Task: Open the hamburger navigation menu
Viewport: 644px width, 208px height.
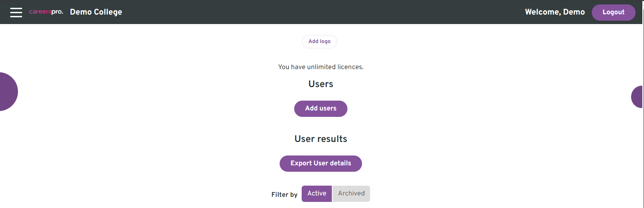Action: (16, 13)
